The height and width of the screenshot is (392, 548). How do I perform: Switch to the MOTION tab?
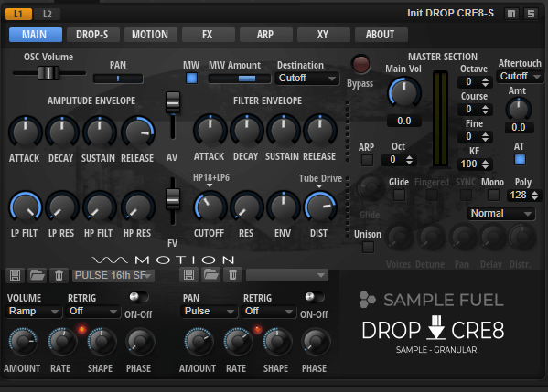(x=151, y=35)
